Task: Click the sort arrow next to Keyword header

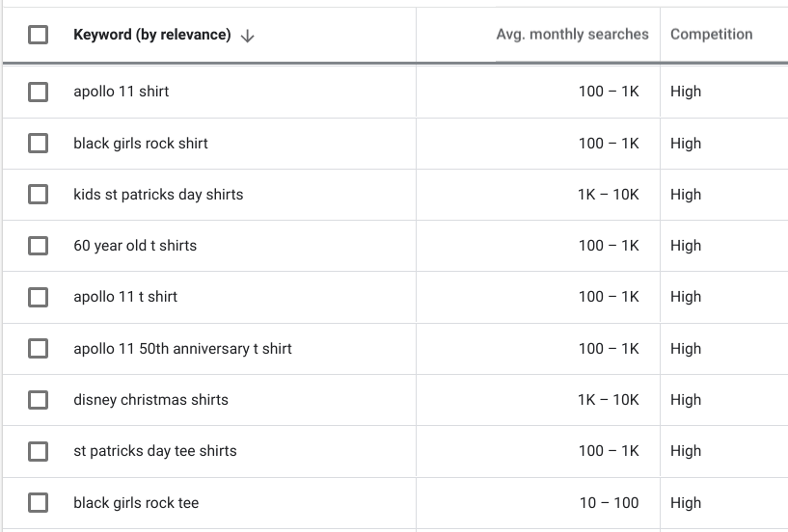Action: [247, 36]
